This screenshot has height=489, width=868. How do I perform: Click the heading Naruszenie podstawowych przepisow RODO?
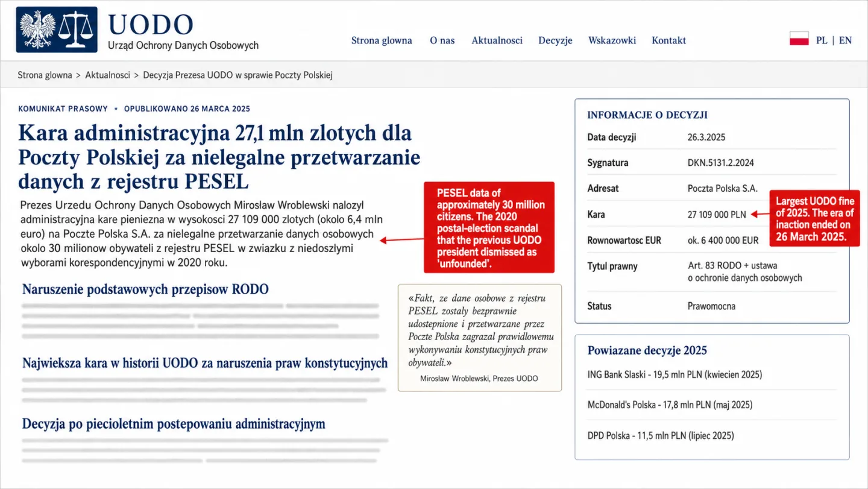coord(145,289)
